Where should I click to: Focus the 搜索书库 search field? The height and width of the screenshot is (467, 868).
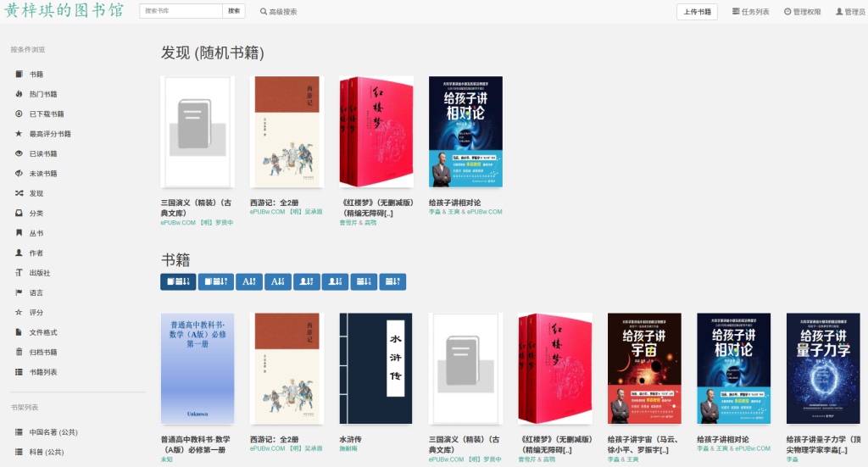[181, 11]
